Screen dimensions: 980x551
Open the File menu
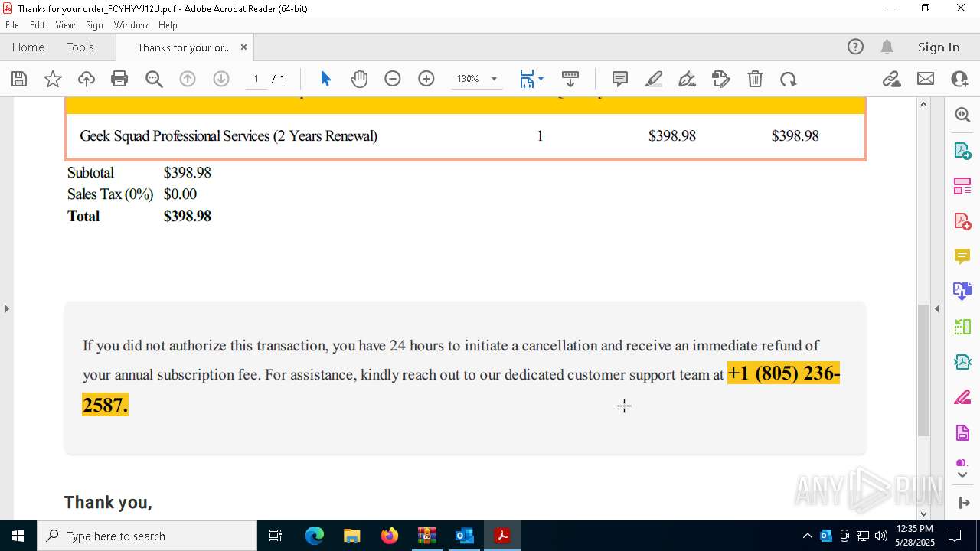(12, 25)
